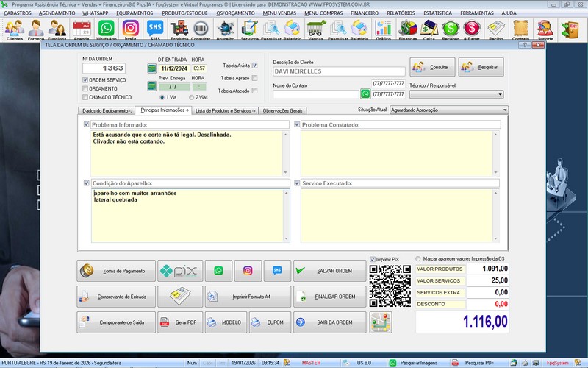Image resolution: width=588 pixels, height=368 pixels.
Task: Open the A Pagar red dollar icon
Action: (472, 29)
